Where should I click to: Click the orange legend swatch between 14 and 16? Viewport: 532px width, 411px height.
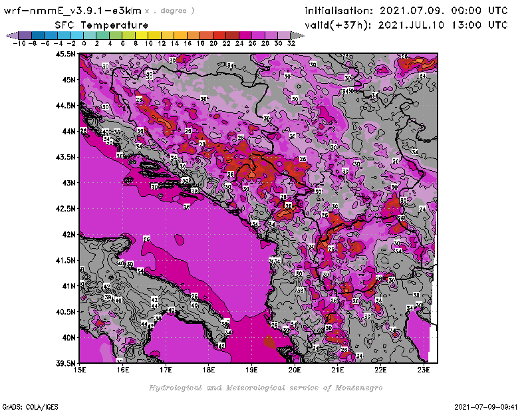point(180,35)
